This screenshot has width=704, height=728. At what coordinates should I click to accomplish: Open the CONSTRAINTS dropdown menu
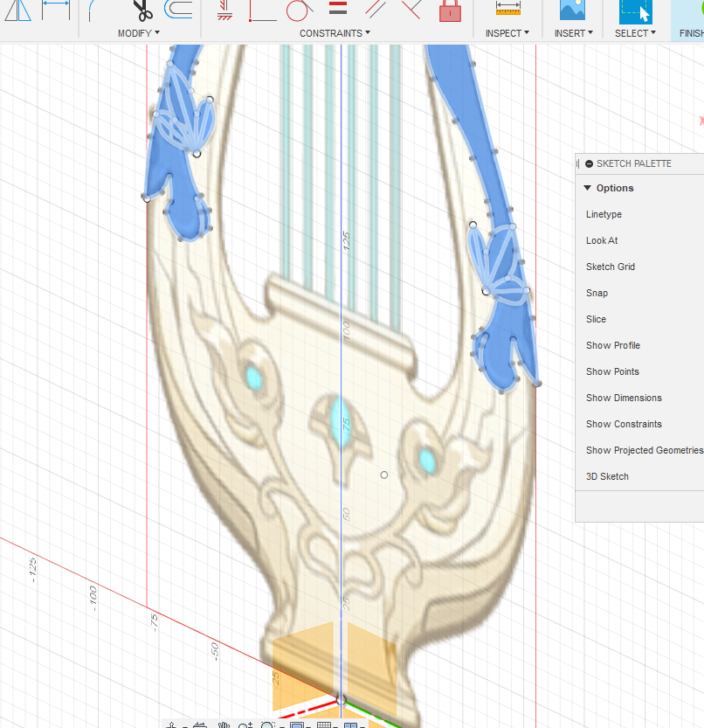(x=335, y=33)
